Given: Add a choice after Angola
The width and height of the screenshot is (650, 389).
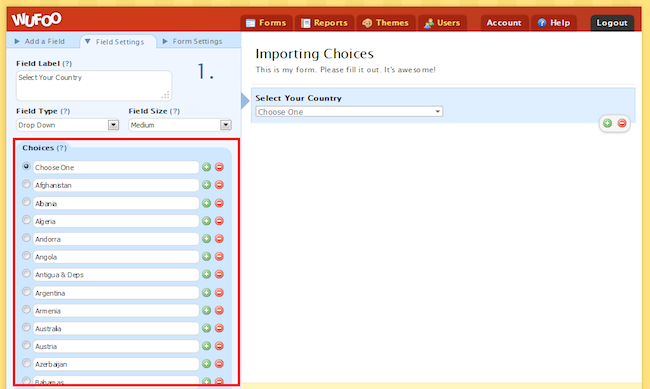Looking at the screenshot, I should coord(206,257).
